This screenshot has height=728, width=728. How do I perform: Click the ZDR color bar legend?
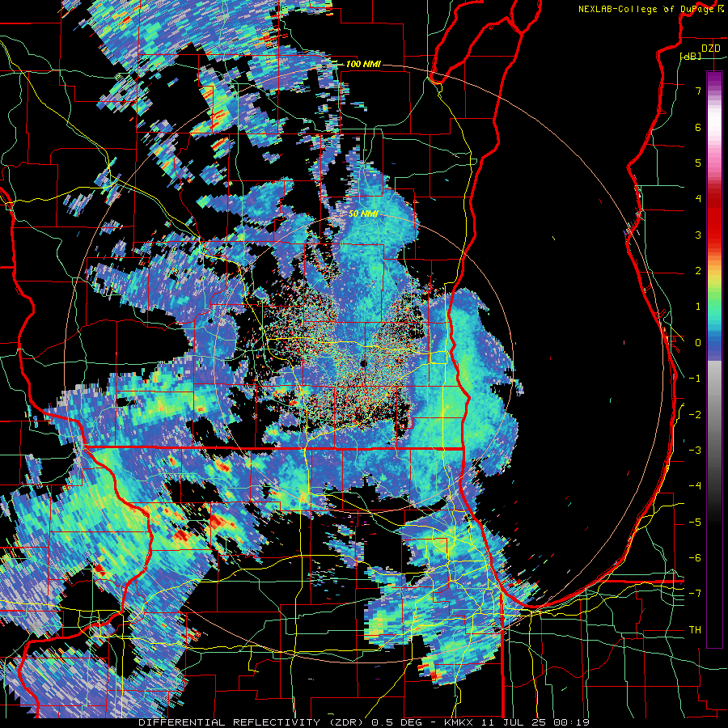714,359
